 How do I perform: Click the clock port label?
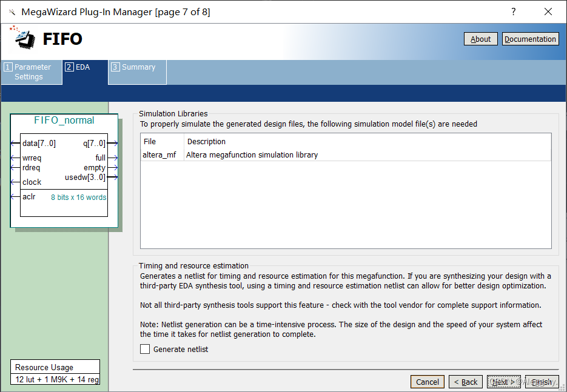coord(32,182)
